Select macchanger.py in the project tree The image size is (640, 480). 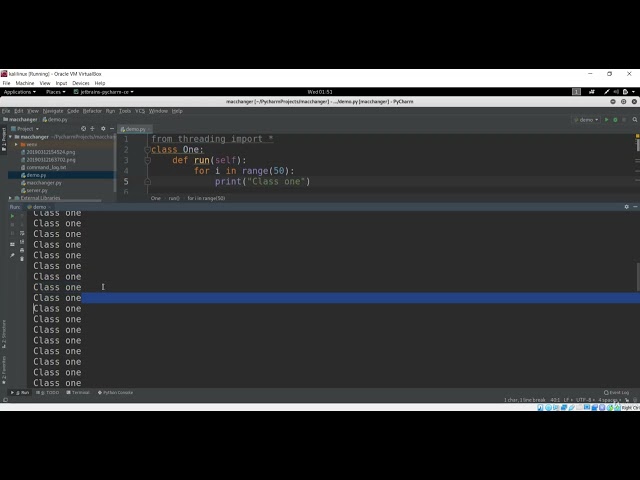pos(44,183)
